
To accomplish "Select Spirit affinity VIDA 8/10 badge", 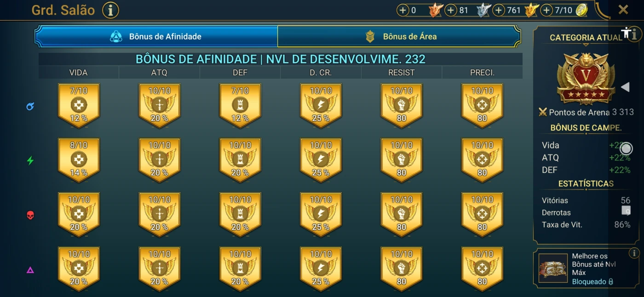I will (x=79, y=160).
